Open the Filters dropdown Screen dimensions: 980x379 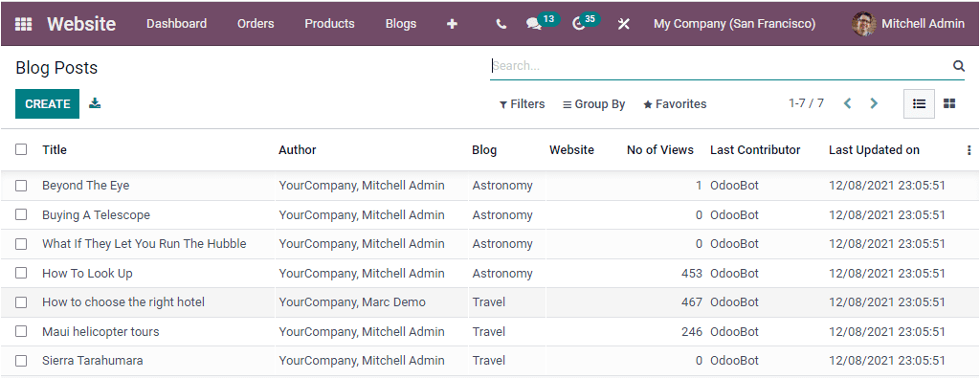522,103
